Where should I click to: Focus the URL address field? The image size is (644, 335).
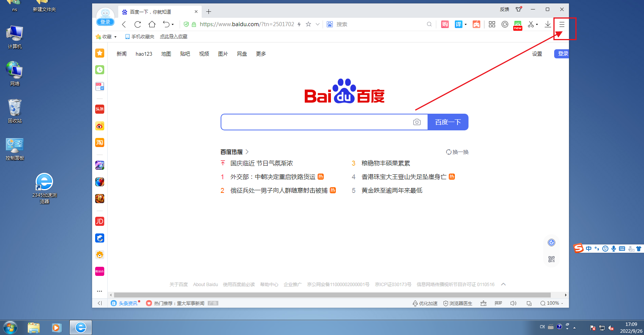[247, 24]
